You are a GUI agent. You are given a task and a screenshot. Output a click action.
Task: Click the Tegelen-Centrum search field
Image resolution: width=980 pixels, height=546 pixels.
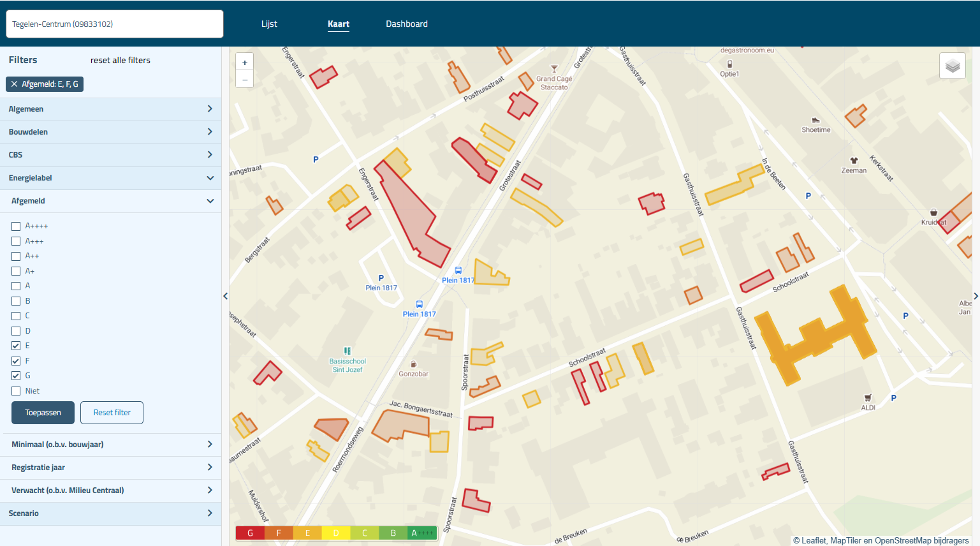pos(115,24)
